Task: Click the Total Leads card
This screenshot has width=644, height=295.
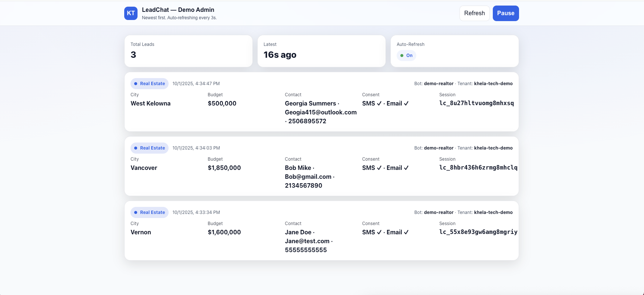Action: pos(189,51)
